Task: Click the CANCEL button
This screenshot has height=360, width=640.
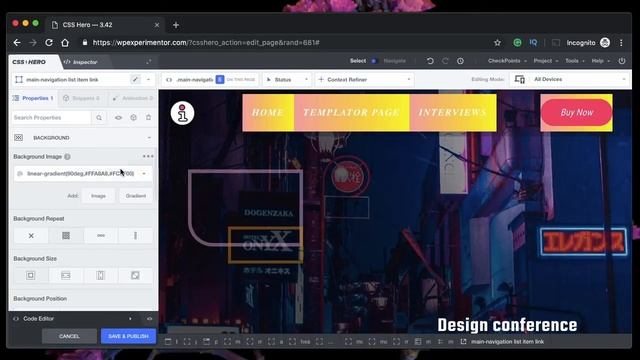Action: click(x=69, y=336)
